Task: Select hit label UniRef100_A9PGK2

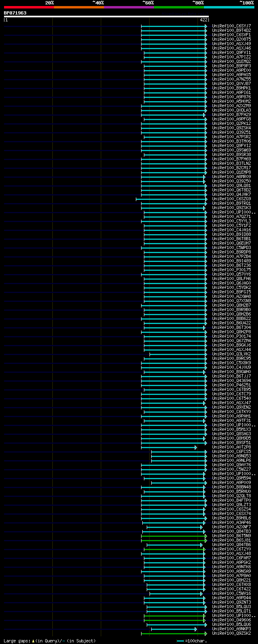Action: (x=231, y=562)
